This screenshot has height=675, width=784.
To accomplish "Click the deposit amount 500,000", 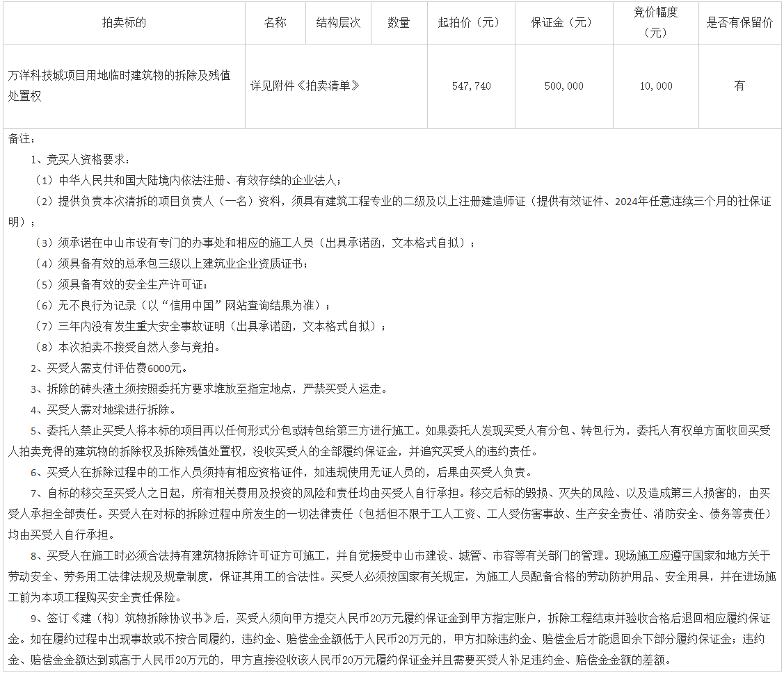I will pyautogui.click(x=563, y=86).
